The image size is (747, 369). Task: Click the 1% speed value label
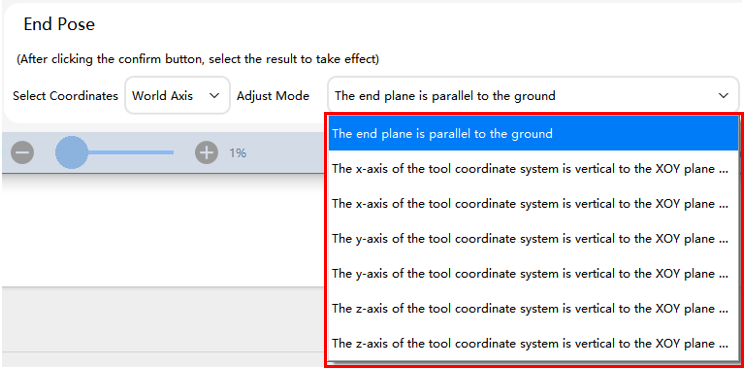click(x=238, y=153)
